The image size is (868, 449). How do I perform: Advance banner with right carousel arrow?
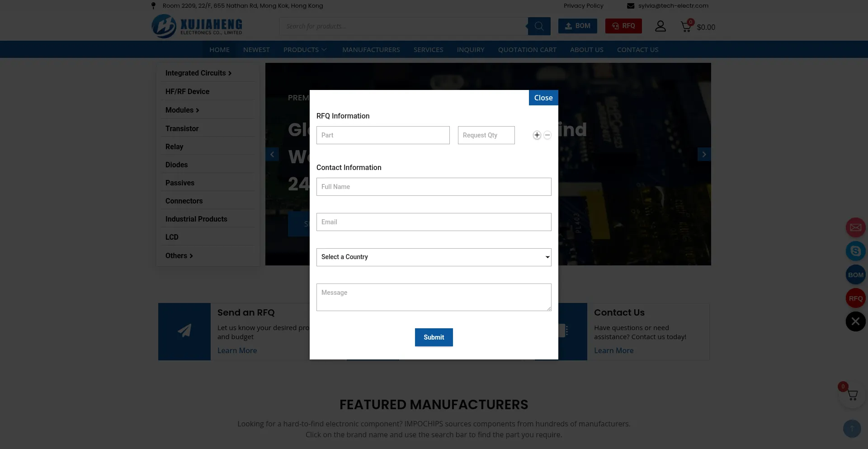[704, 154]
